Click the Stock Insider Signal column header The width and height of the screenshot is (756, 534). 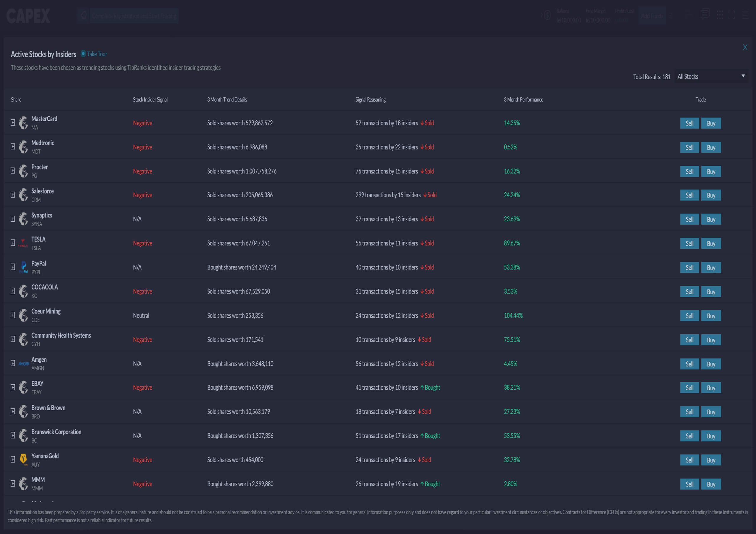coord(150,100)
